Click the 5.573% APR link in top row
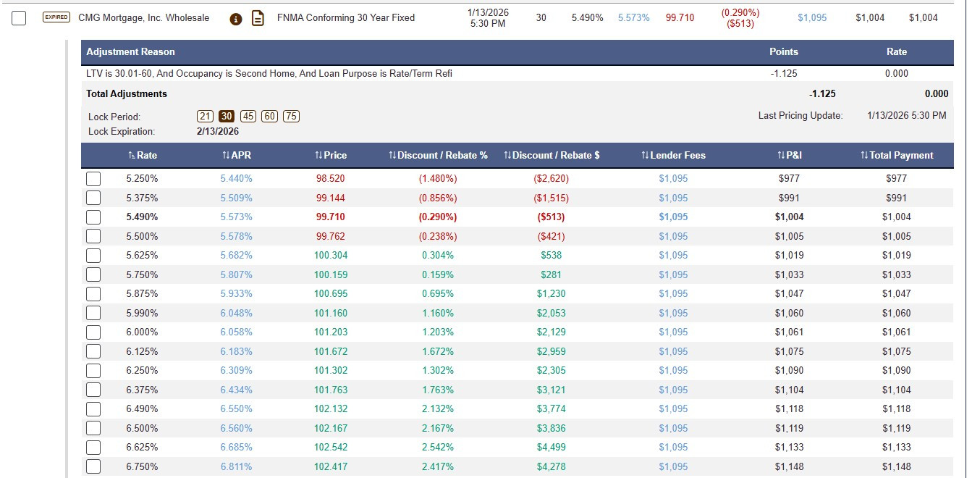 [x=633, y=18]
